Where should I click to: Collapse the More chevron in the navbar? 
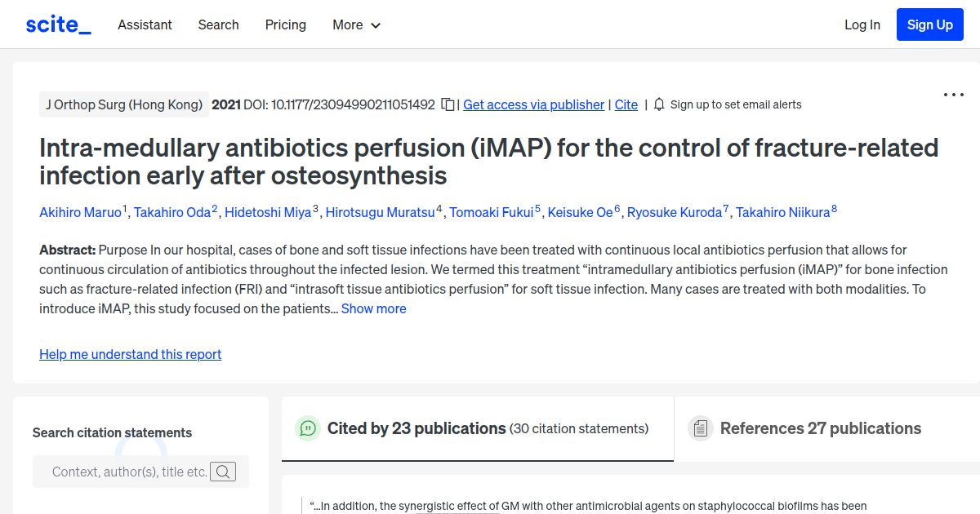click(x=376, y=25)
